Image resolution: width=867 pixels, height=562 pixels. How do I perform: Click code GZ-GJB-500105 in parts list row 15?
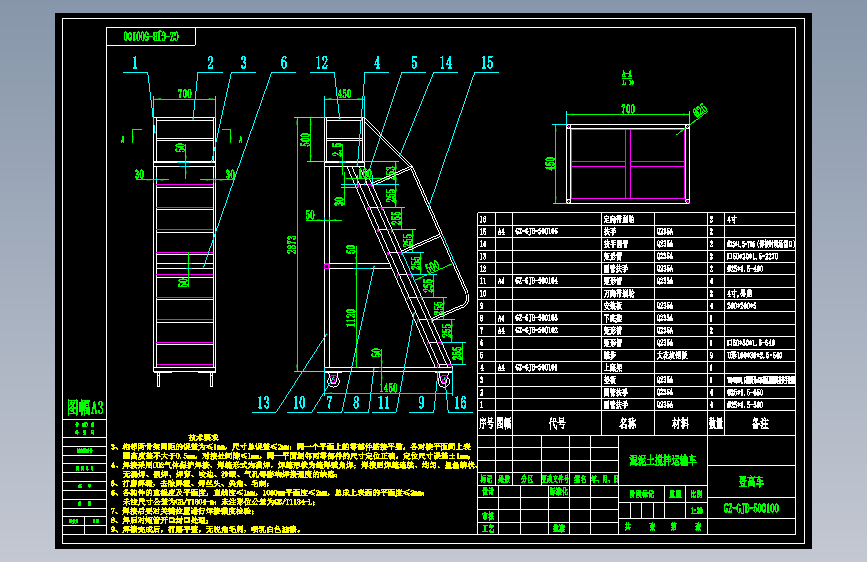[536, 231]
